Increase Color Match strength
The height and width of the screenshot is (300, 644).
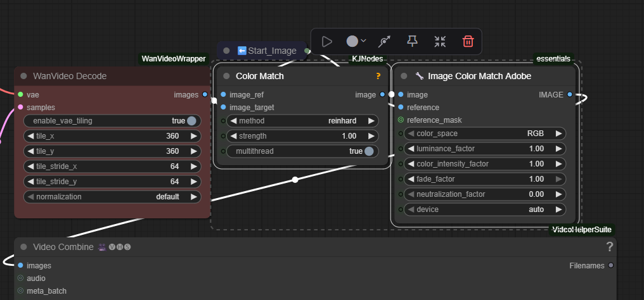(371, 136)
